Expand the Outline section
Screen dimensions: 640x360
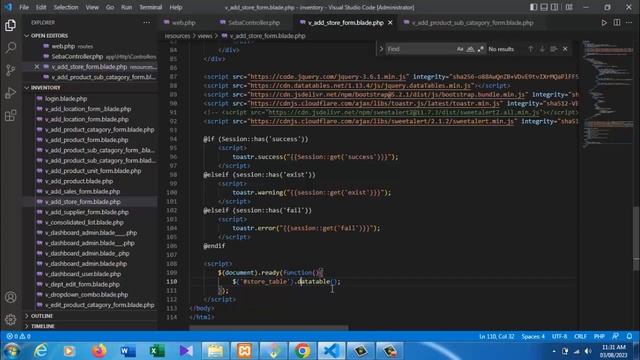[42, 316]
